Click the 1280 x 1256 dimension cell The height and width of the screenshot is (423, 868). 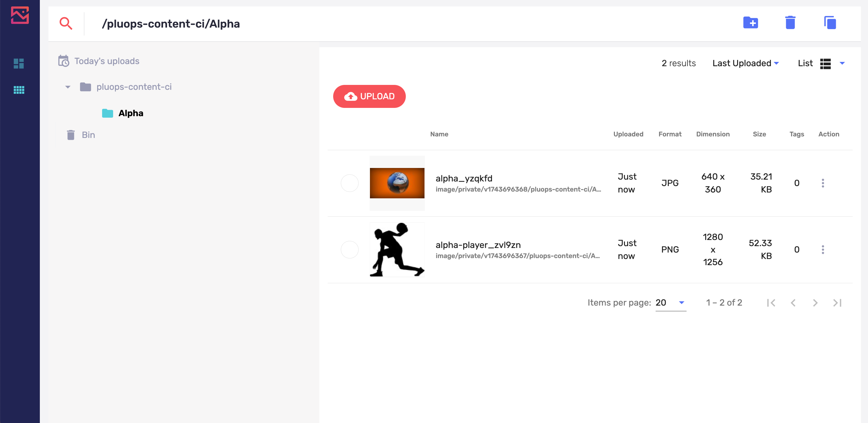point(713,250)
